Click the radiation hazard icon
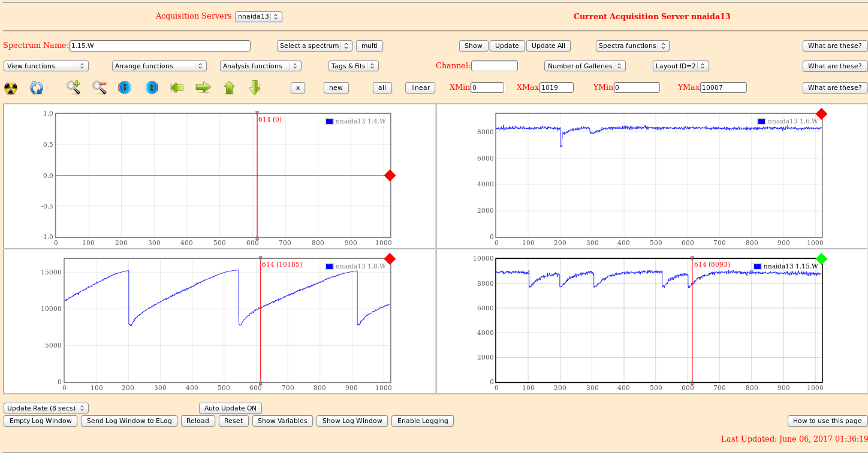 (x=11, y=88)
